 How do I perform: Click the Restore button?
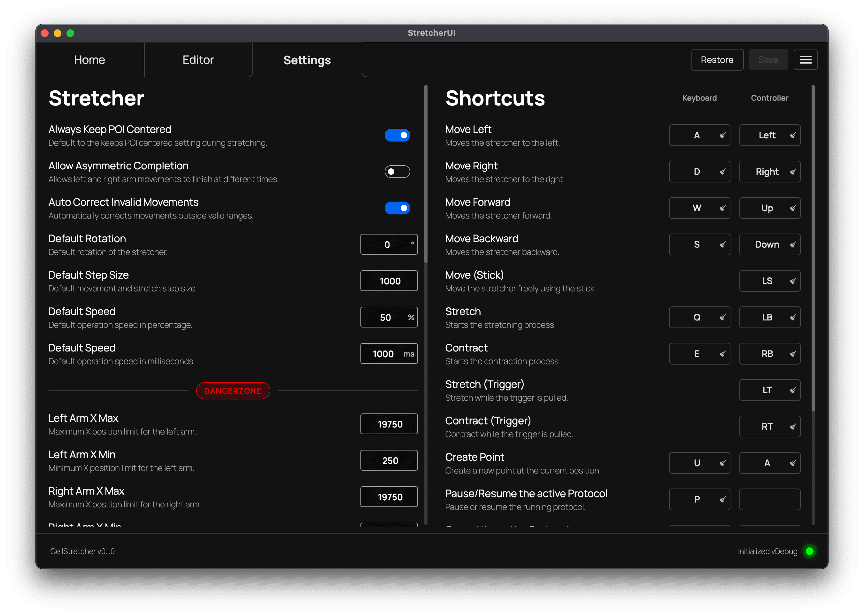717,60
